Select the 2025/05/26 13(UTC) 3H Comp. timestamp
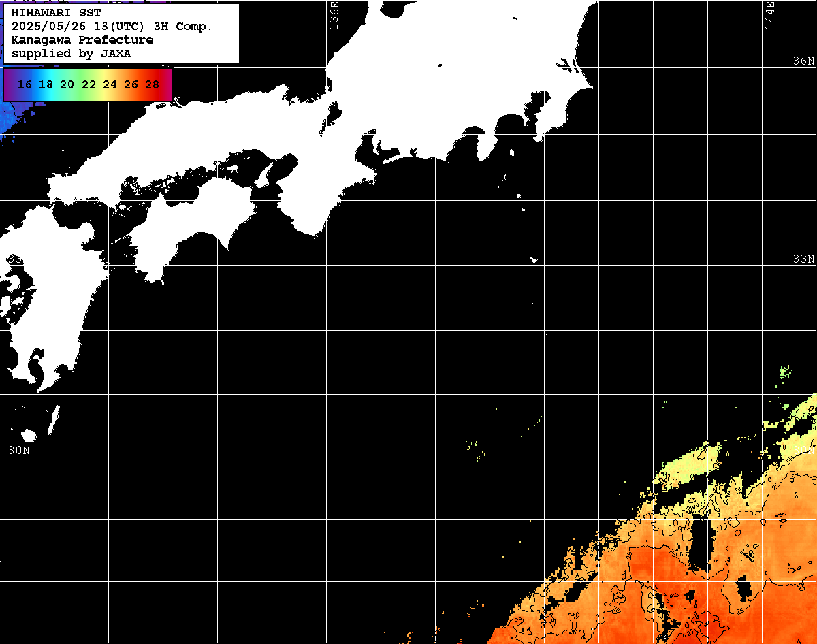The image size is (817, 644). (112, 27)
